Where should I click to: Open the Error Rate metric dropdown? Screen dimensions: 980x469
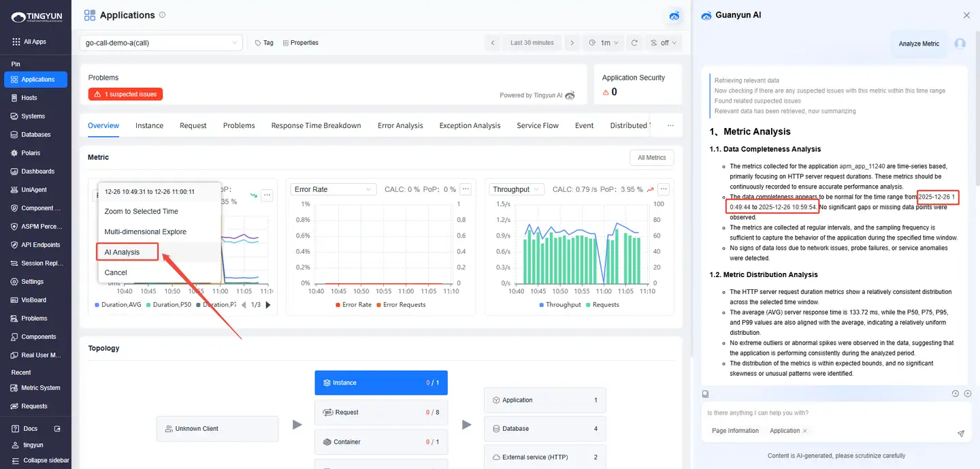pyautogui.click(x=333, y=189)
